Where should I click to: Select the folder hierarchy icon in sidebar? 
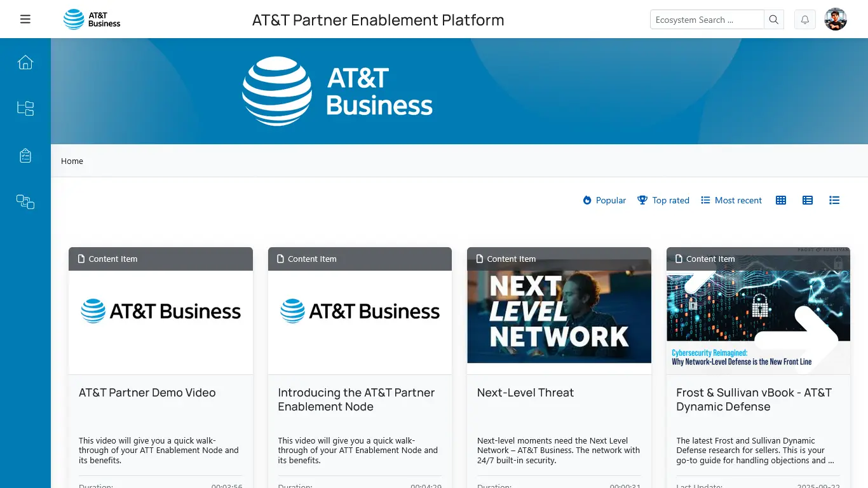(x=25, y=108)
